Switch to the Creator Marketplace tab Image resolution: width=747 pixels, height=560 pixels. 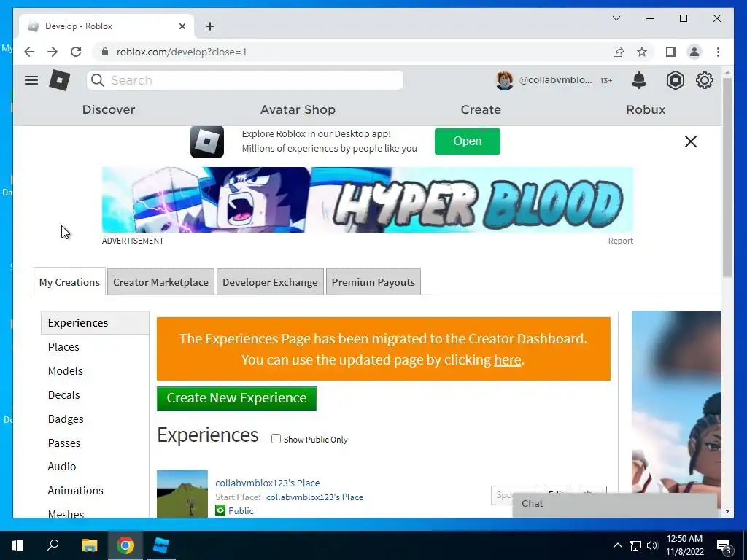click(160, 282)
